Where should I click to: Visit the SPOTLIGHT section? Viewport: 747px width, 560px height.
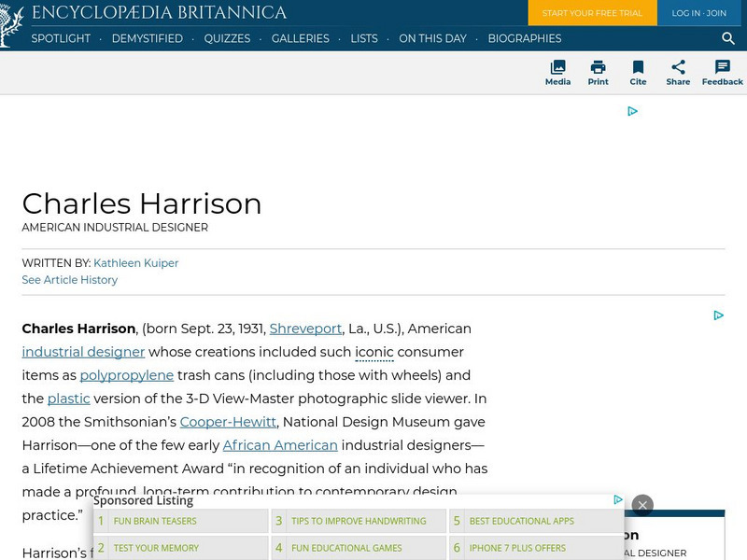[61, 39]
